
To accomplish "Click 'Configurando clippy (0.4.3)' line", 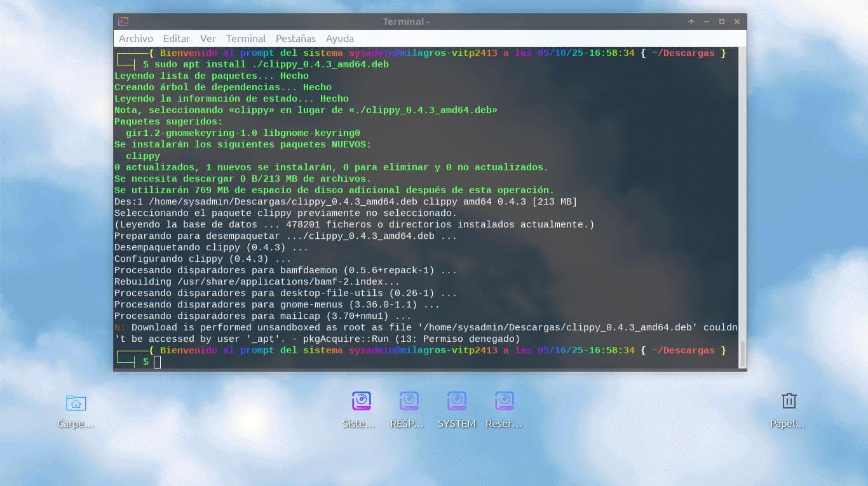I will [x=203, y=259].
